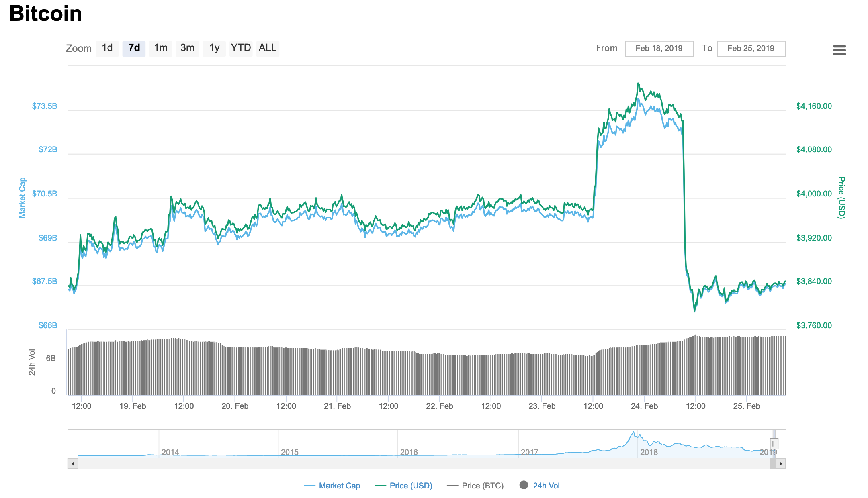Click the $72B market cap label
The height and width of the screenshot is (498, 868).
[48, 149]
